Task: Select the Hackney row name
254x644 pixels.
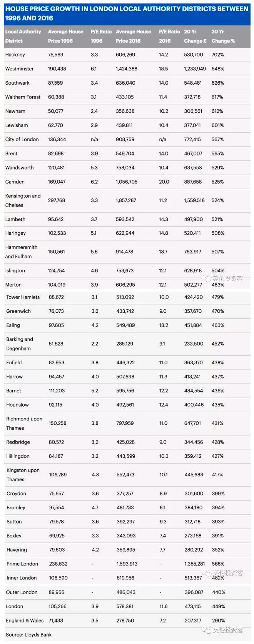Action: tap(15, 55)
